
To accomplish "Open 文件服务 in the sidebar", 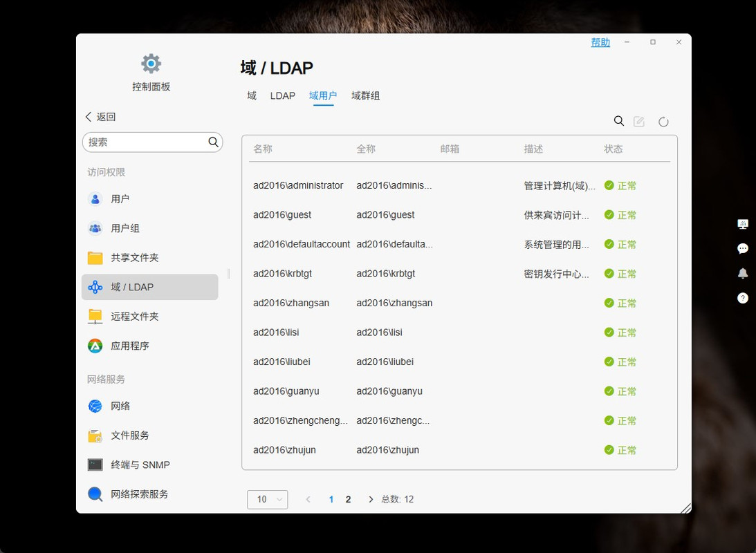I will point(150,435).
